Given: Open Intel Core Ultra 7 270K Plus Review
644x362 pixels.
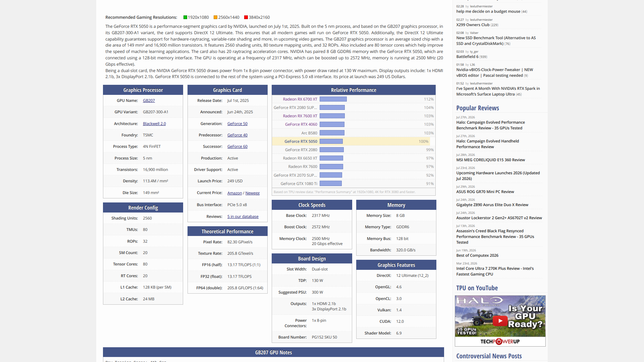Looking at the screenshot, I should [x=495, y=271].
